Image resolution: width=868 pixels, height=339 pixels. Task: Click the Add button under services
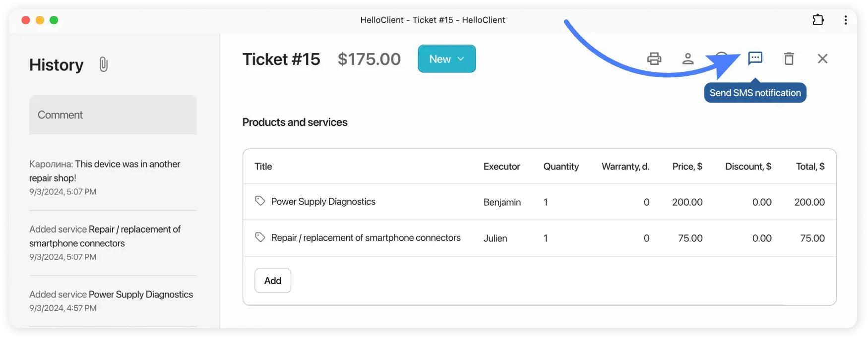tap(272, 281)
